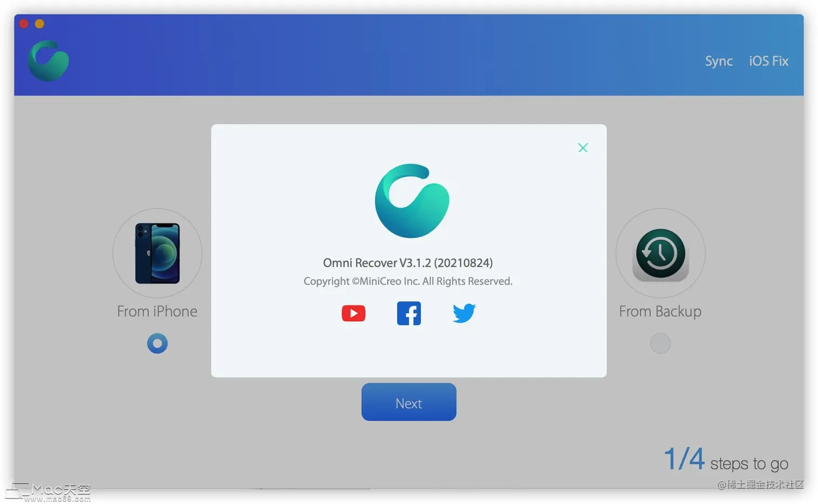Viewport: 818px width, 504px height.
Task: Open the Sync tab in the header
Action: [718, 61]
